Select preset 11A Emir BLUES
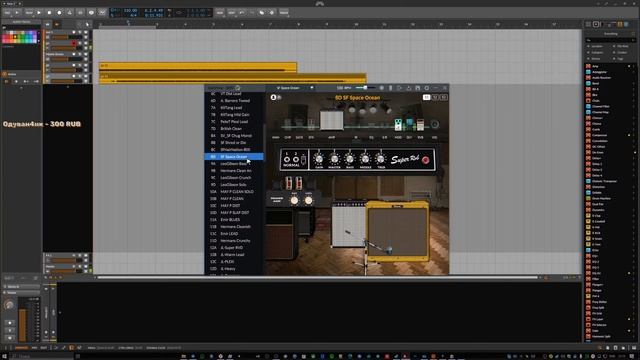The height and width of the screenshot is (360, 640). coord(234,220)
